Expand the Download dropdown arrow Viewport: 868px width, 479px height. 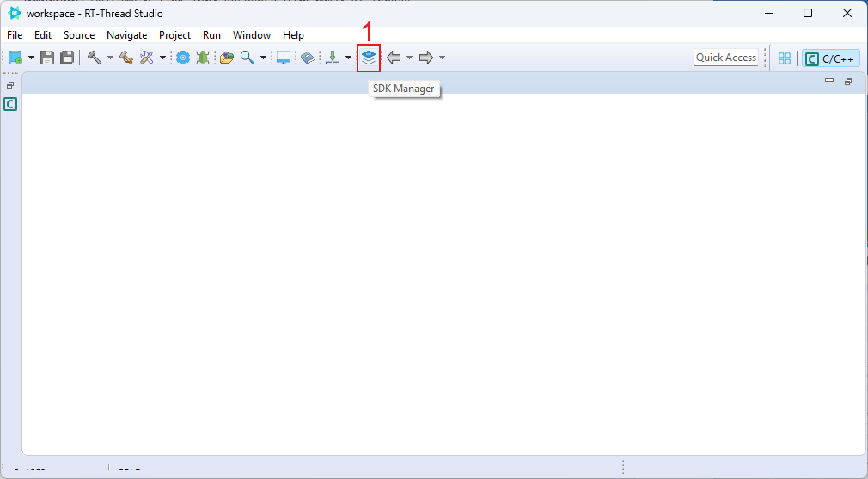point(348,58)
